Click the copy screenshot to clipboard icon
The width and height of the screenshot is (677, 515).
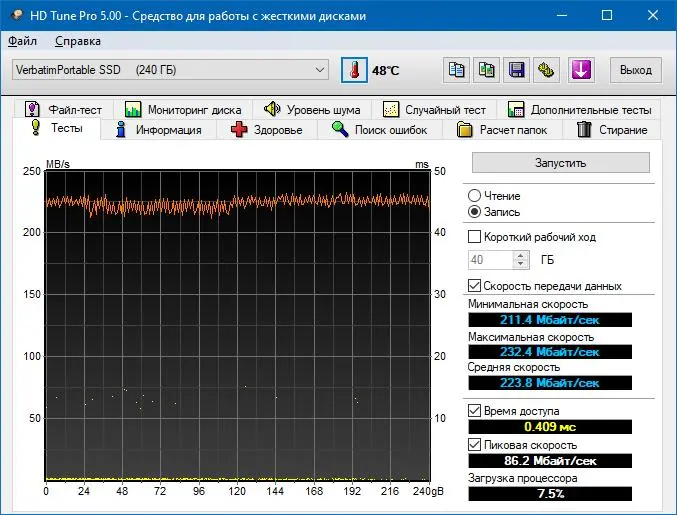[x=487, y=70]
